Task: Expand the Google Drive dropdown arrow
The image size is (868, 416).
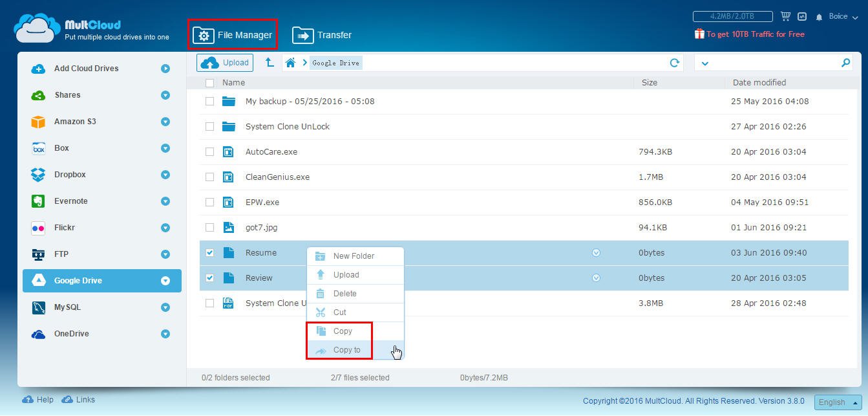Action: point(165,281)
